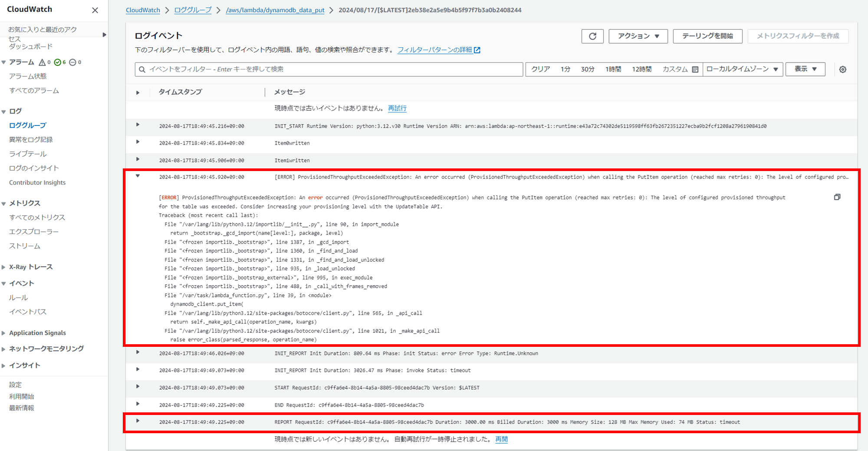Select the 1分 time range
This screenshot has width=868, height=451.
click(x=565, y=69)
